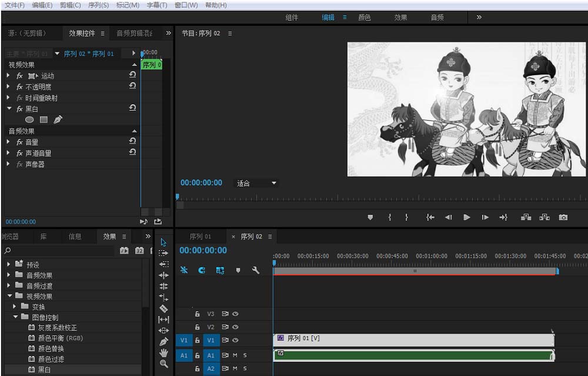Click the Export Frame camera icon
The height and width of the screenshot is (376, 588).
(x=563, y=218)
